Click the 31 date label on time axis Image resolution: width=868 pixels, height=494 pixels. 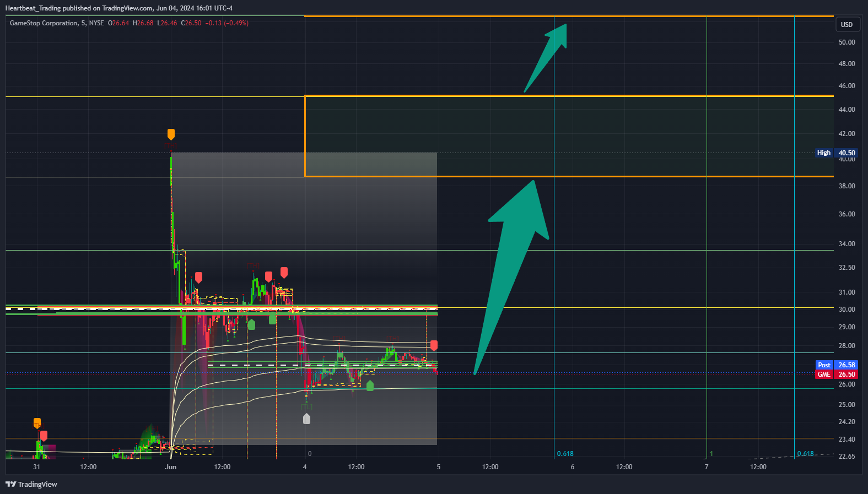(x=36, y=466)
